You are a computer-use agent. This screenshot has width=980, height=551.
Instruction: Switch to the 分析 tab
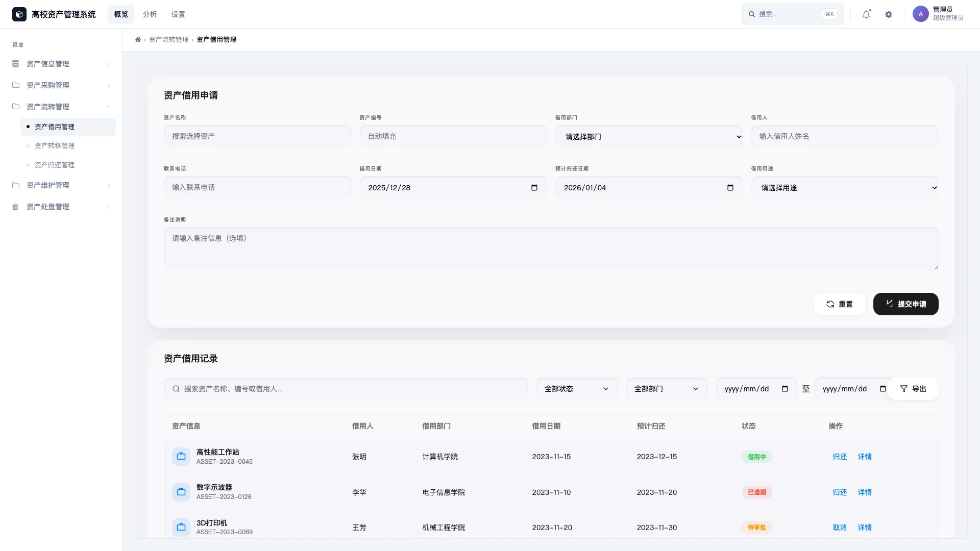point(150,14)
